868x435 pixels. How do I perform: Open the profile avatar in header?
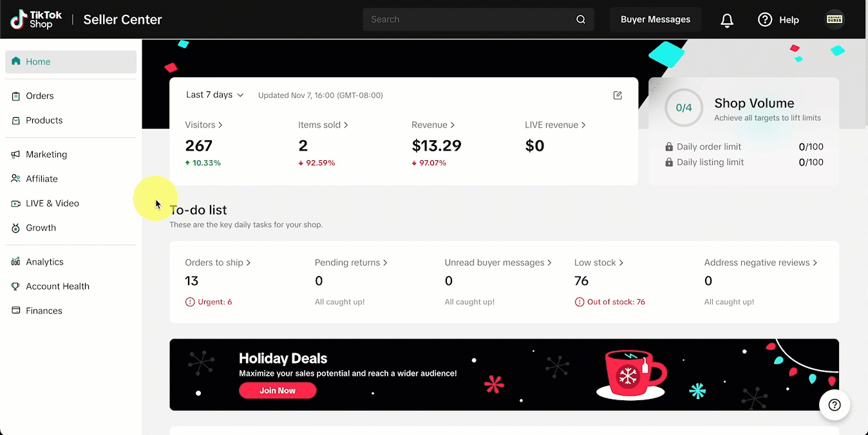click(x=835, y=19)
